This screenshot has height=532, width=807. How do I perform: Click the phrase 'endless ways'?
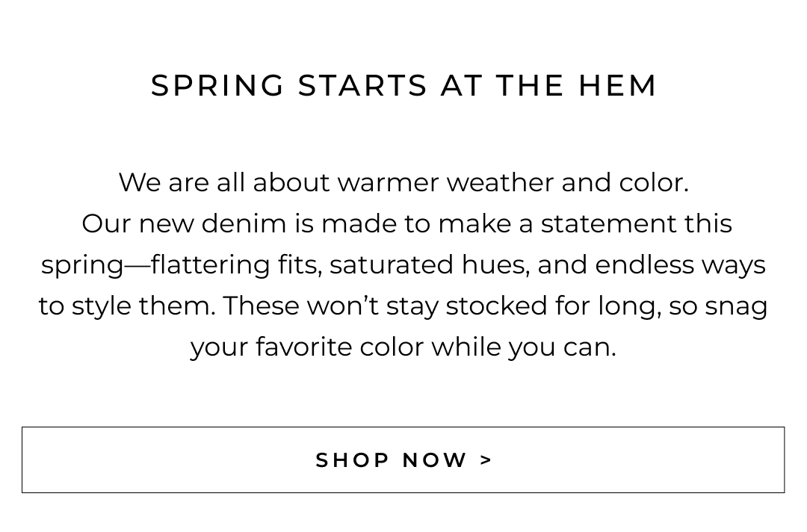[680, 265]
